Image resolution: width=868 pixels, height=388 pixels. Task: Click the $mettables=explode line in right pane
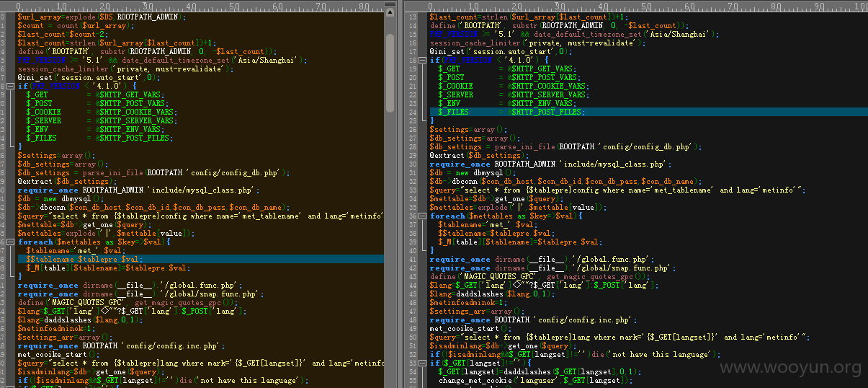point(517,207)
